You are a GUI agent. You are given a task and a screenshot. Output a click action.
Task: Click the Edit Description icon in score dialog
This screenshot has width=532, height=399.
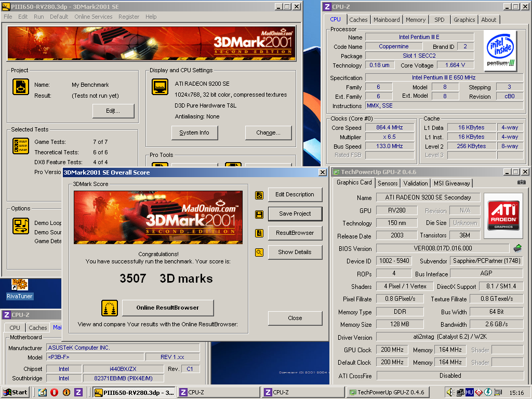pyautogui.click(x=259, y=195)
